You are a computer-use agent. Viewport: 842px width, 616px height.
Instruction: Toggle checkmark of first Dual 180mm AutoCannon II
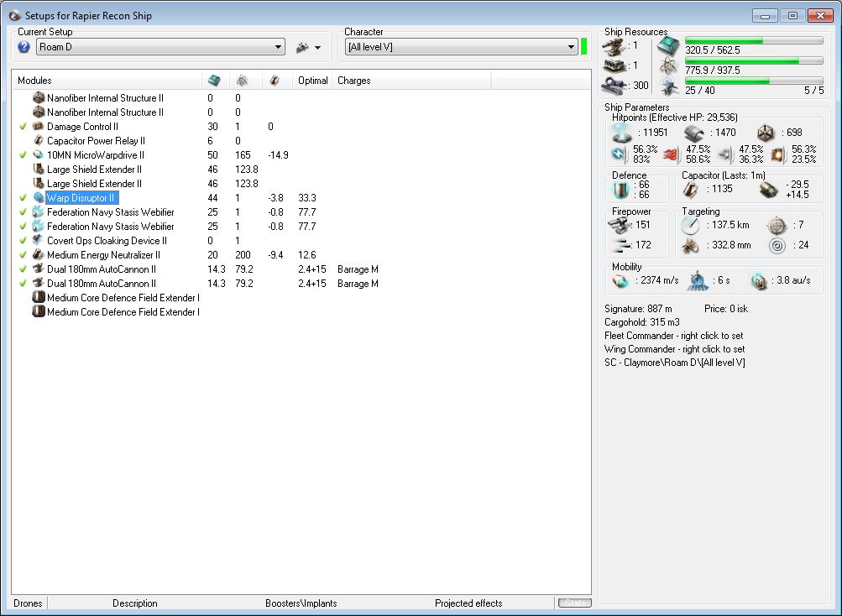pyautogui.click(x=23, y=269)
